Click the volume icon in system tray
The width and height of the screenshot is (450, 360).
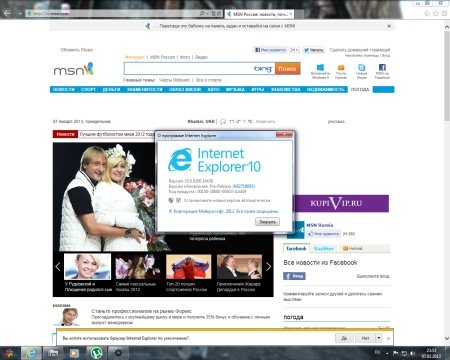coord(413,353)
